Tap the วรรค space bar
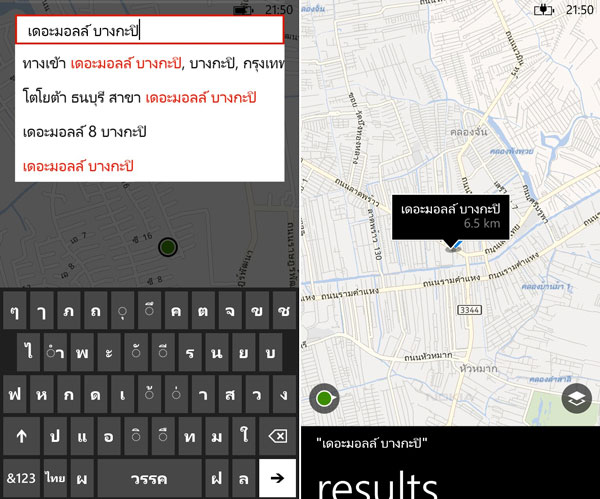Screen dimensions: 600x499 point(149,478)
